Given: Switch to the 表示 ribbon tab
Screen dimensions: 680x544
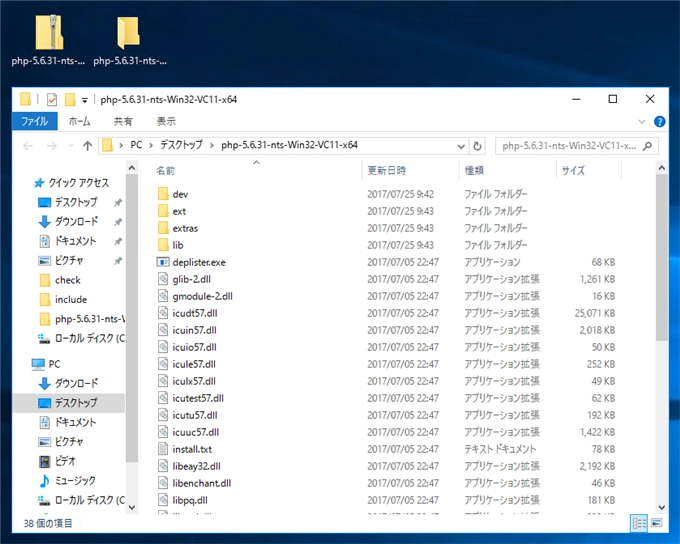Looking at the screenshot, I should [x=166, y=121].
